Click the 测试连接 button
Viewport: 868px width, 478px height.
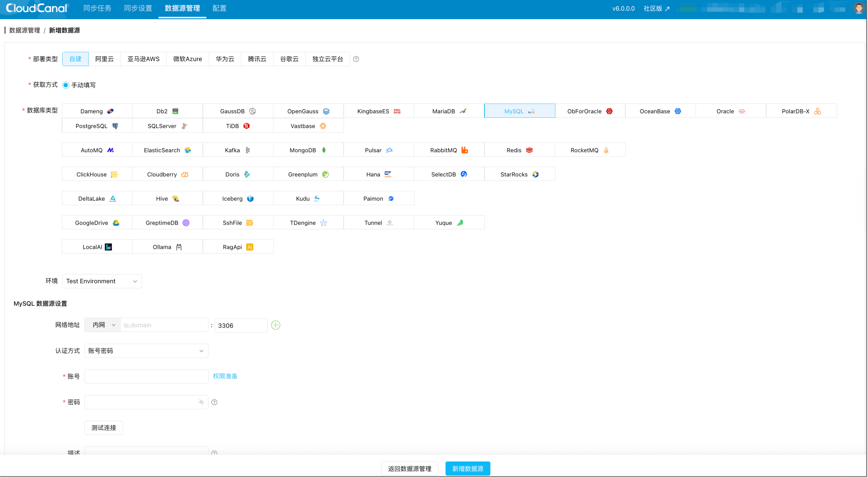tap(104, 428)
